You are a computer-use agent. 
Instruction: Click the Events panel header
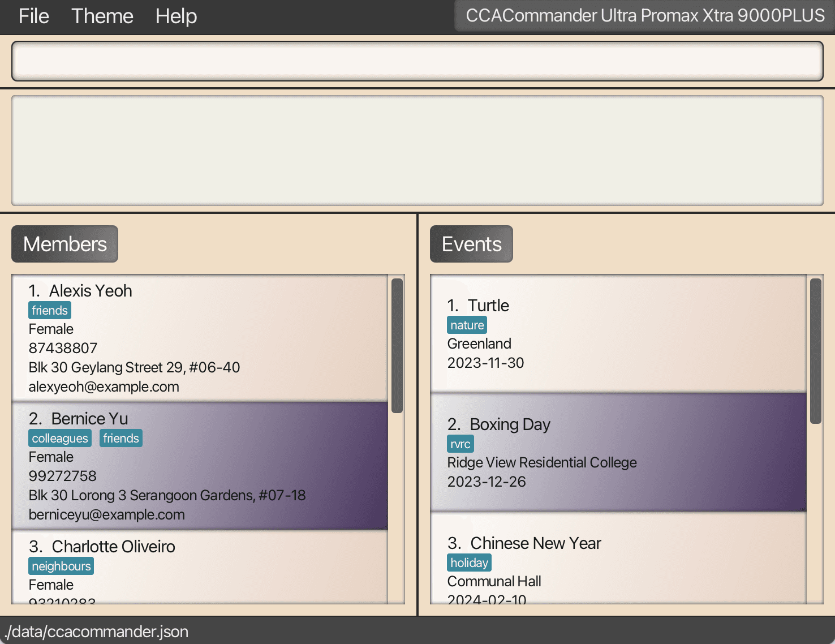click(471, 244)
